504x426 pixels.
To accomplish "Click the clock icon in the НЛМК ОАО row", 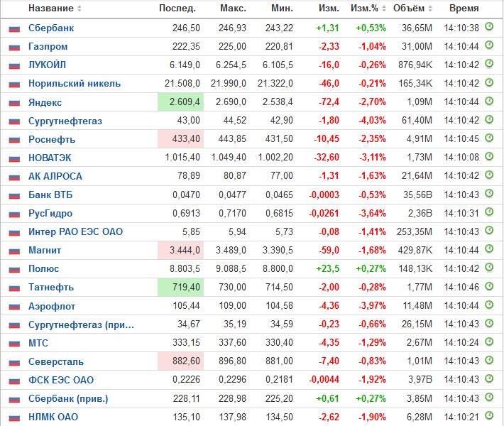I will pos(489,415).
